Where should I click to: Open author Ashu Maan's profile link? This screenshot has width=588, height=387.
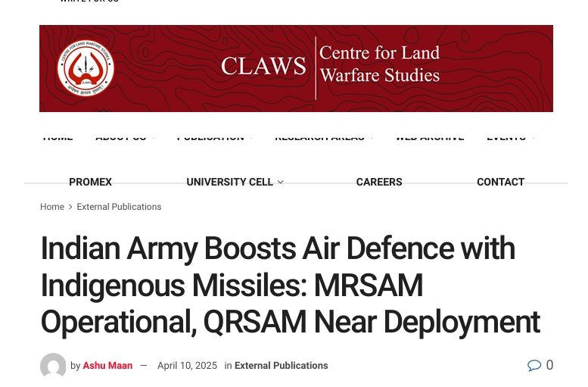point(107,366)
